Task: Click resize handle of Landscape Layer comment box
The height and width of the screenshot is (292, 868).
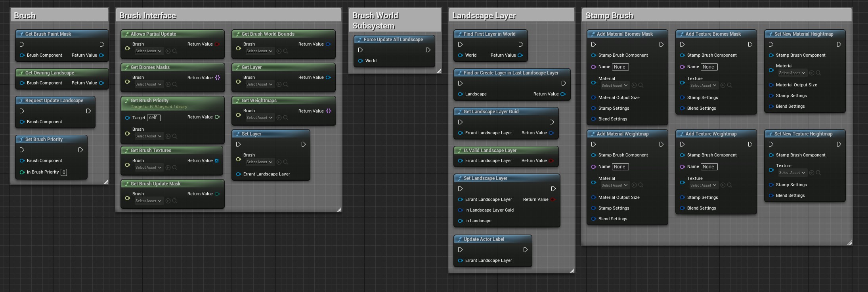Action: 572,270
